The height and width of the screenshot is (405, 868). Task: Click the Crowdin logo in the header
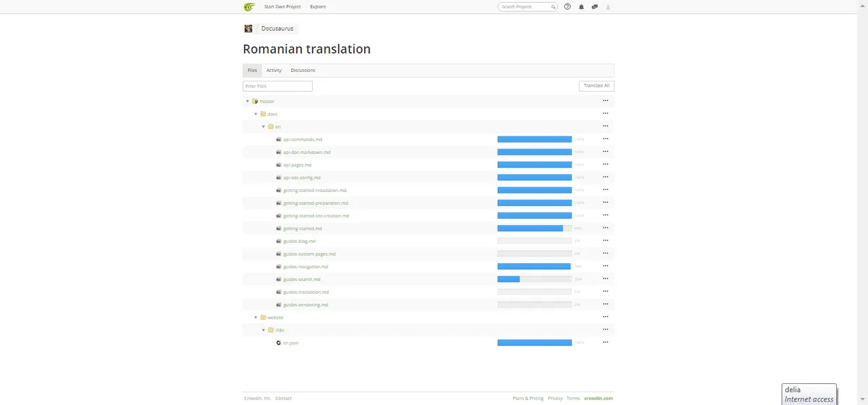[x=249, y=7]
